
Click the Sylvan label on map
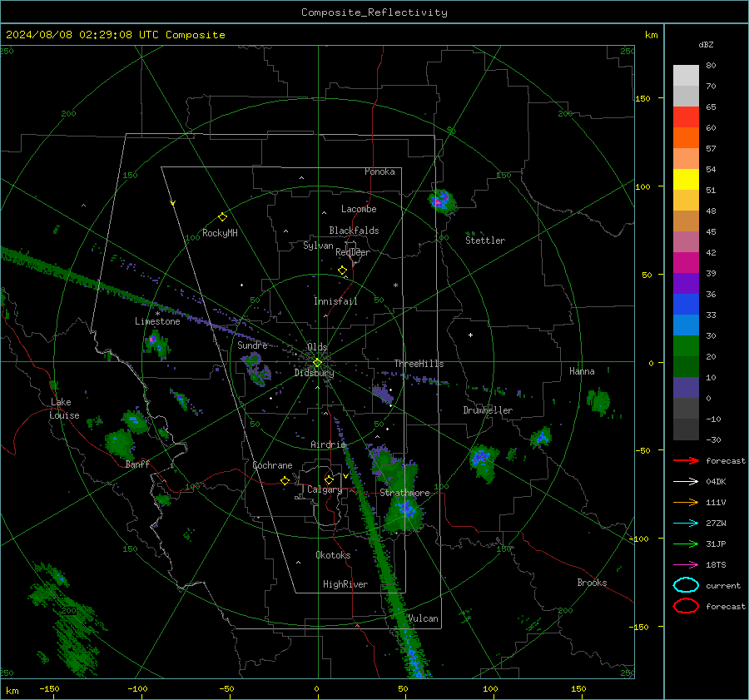click(318, 246)
